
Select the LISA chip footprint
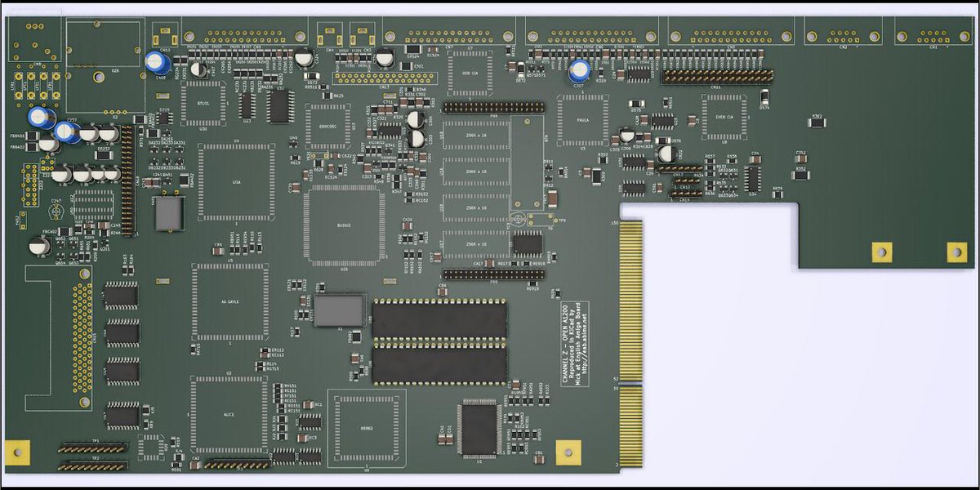(x=237, y=182)
